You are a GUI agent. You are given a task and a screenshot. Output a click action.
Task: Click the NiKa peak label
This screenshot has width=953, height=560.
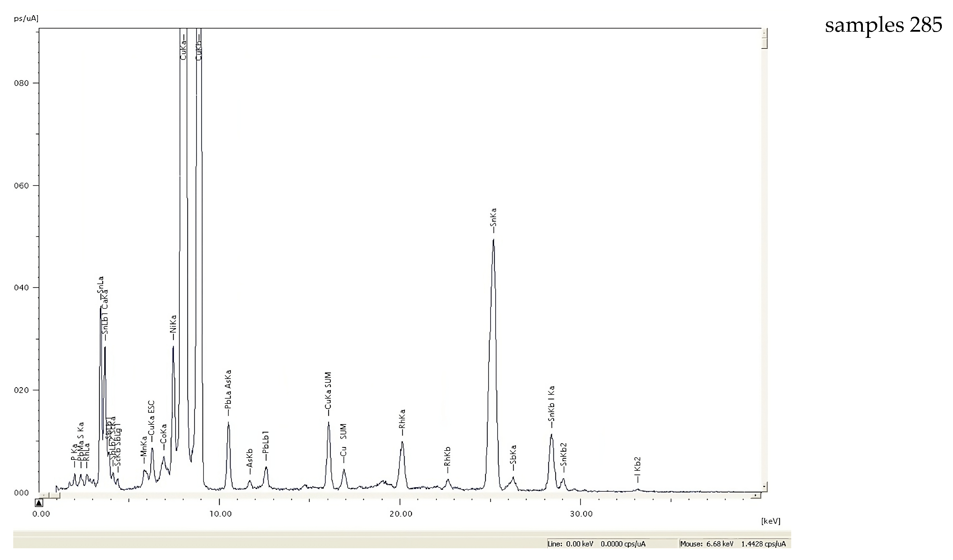coord(173,324)
